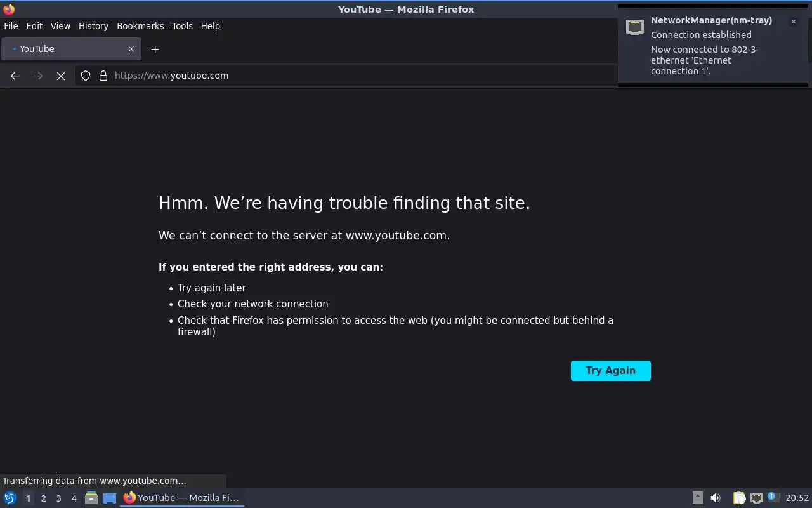Stop loading the page with X button
The image size is (812, 508).
pyautogui.click(x=61, y=76)
